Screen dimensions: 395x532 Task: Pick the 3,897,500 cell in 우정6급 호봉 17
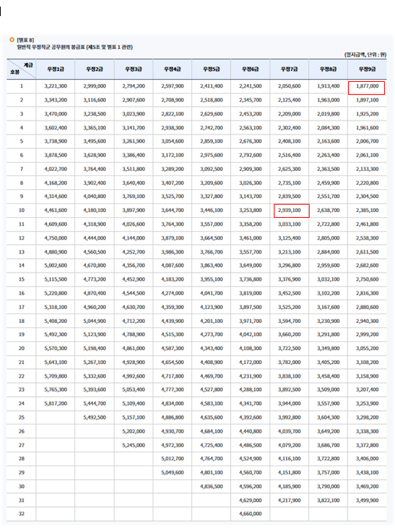[x=250, y=307]
